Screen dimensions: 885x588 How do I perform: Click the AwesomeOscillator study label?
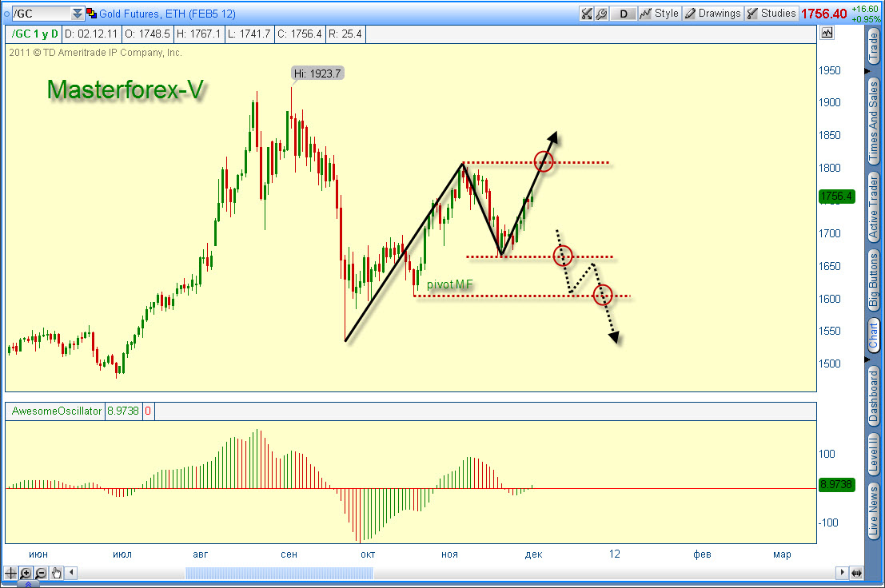tap(57, 411)
